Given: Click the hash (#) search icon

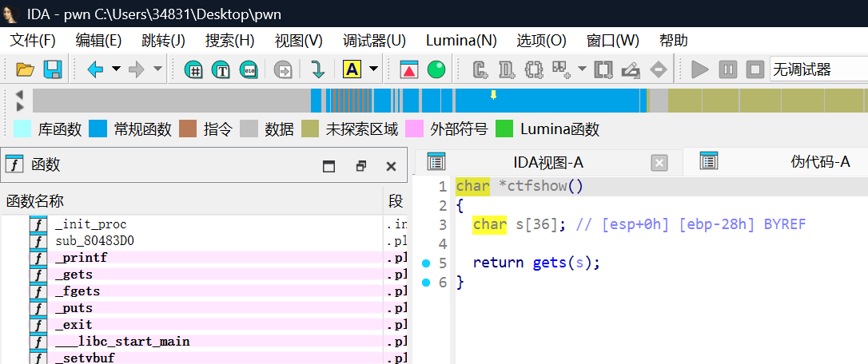Looking at the screenshot, I should pyautogui.click(x=193, y=69).
